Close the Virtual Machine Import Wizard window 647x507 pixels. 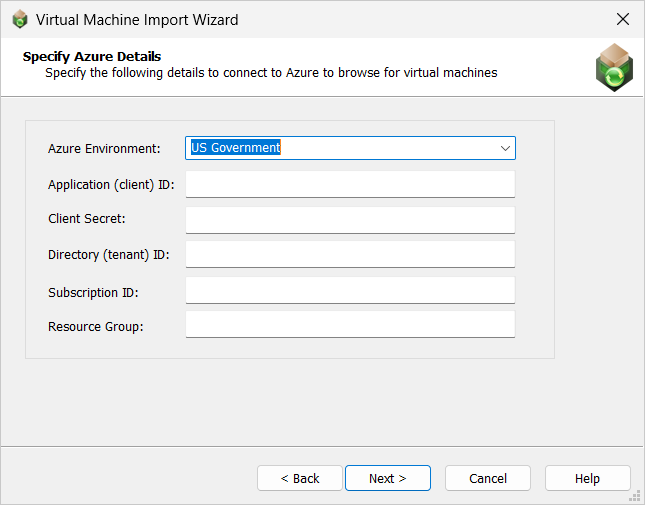(x=622, y=19)
